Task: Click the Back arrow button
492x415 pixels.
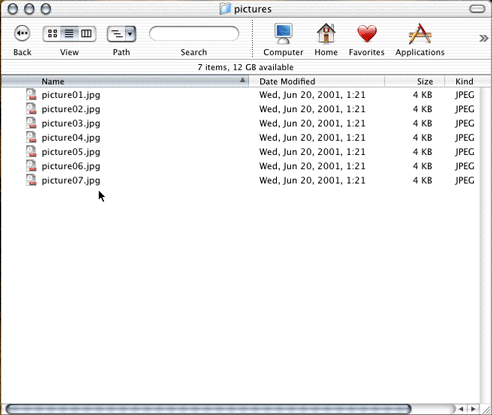Action: (22, 33)
